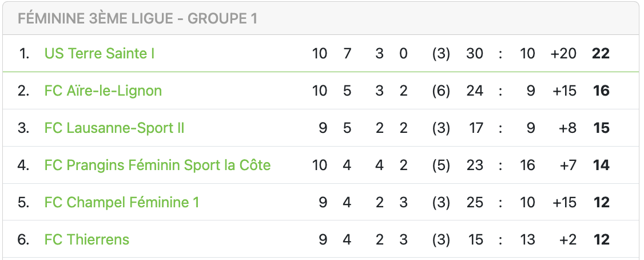Go to the FC Thierrens team page
Viewport: 644px width, 260px height.
[87, 240]
